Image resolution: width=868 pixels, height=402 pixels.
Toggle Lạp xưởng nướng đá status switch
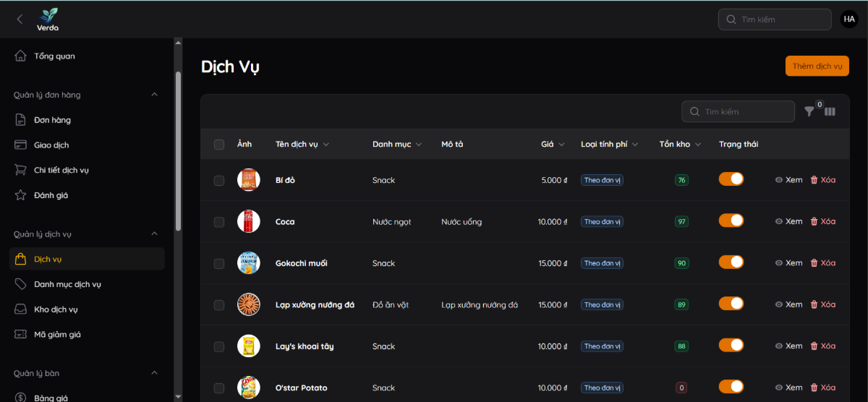tap(731, 304)
